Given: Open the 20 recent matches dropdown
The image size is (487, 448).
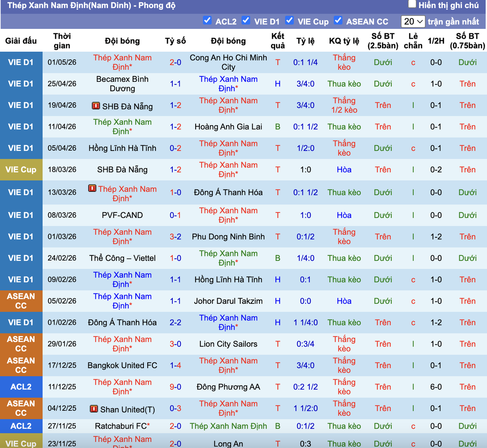Looking at the screenshot, I should tap(413, 21).
